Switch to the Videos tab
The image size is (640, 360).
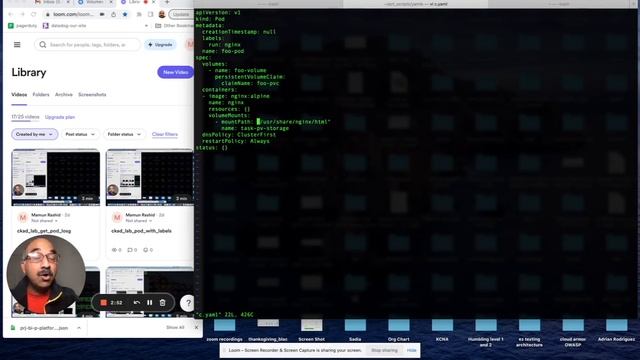pos(19,95)
